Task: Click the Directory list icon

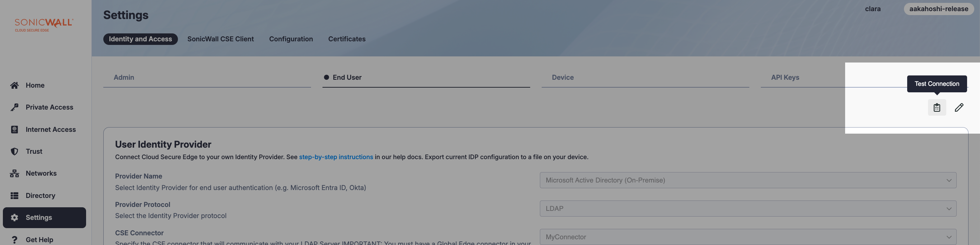Action: [14, 195]
